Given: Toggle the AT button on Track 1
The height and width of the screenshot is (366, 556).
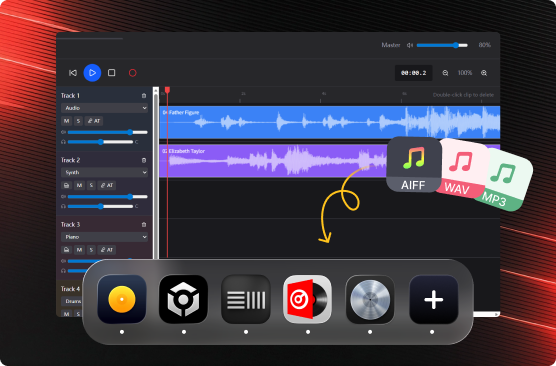Looking at the screenshot, I should click(94, 121).
